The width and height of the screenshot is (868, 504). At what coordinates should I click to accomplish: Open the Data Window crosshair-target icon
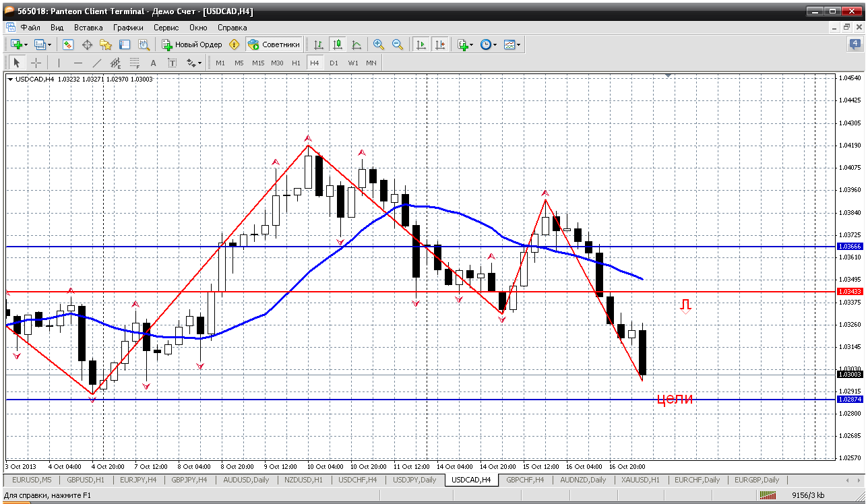(87, 44)
